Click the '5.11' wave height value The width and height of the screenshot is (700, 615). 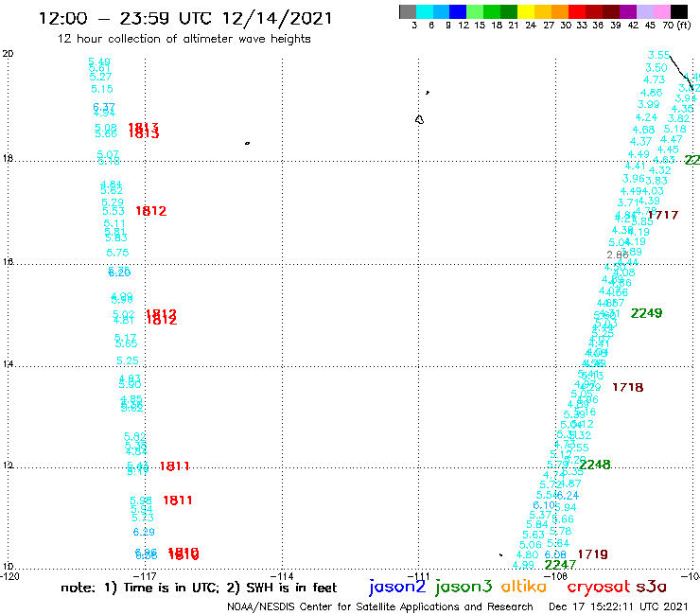click(114, 223)
